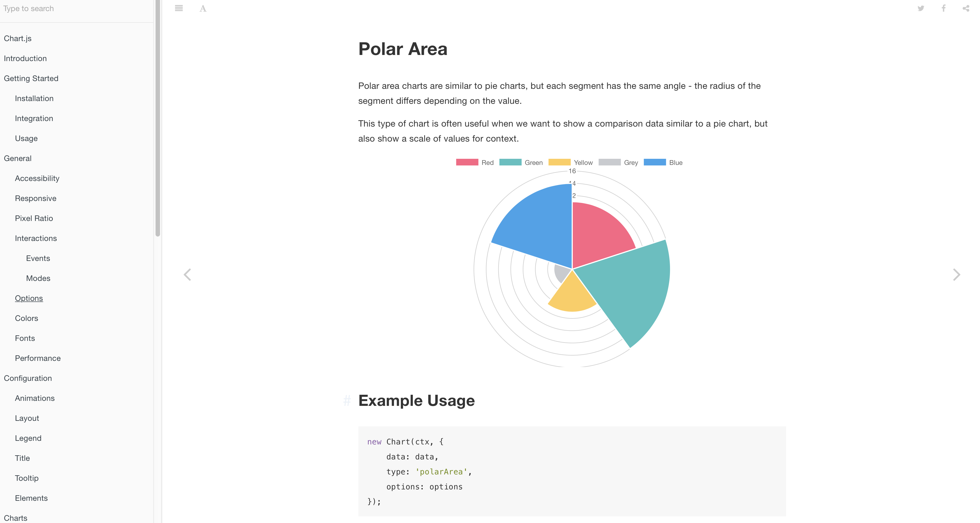Navigate to the Legend configuration page

pyautogui.click(x=28, y=438)
